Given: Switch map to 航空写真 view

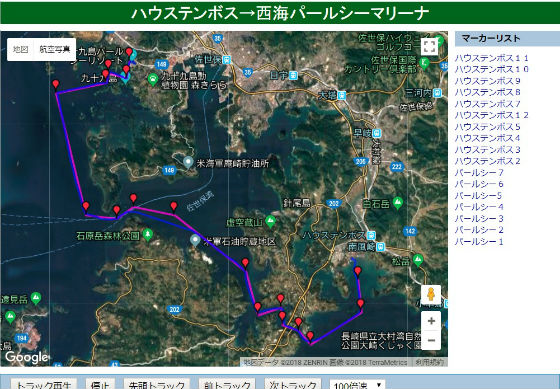Looking at the screenshot, I should (55, 49).
